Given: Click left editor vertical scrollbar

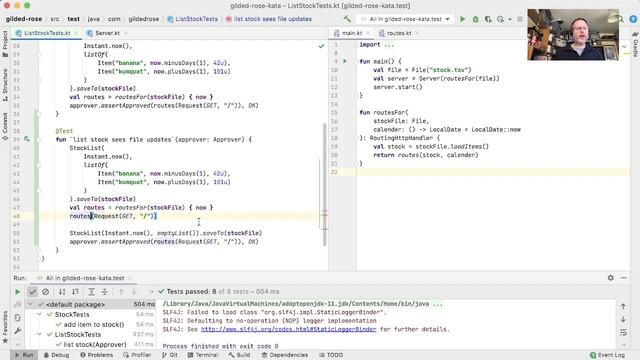Looking at the screenshot, I should 324,184.
